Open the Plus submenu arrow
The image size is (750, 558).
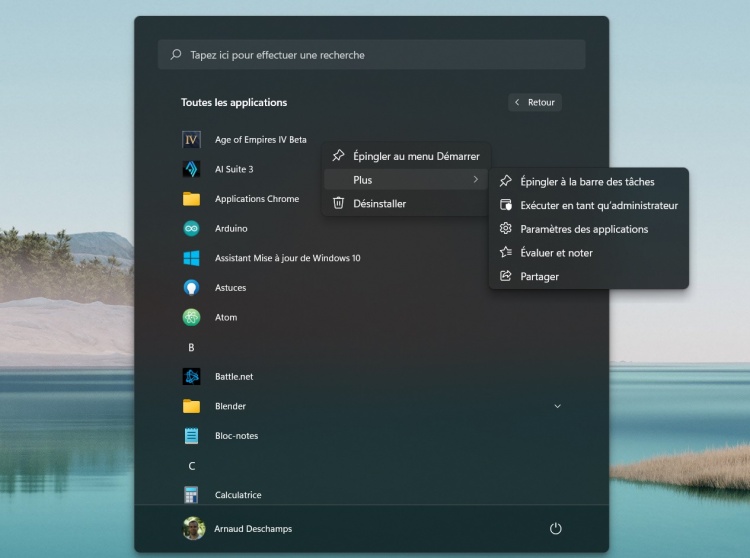[x=475, y=179]
